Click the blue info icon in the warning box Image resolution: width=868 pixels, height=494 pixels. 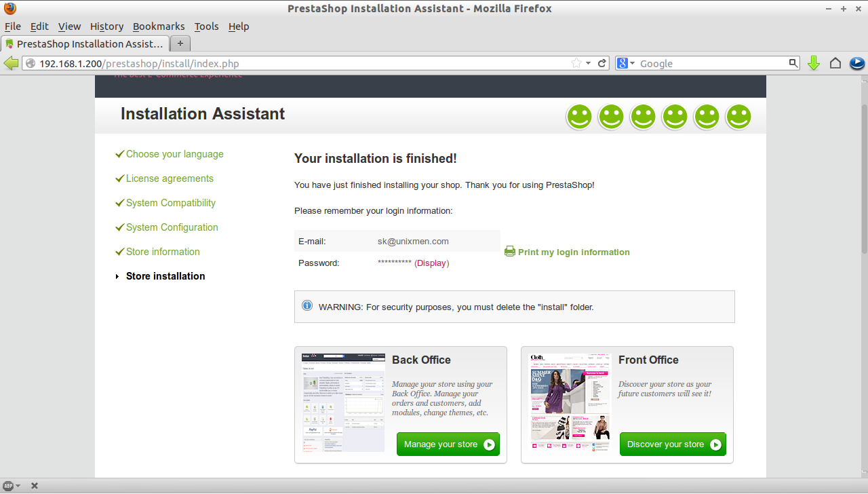click(307, 306)
